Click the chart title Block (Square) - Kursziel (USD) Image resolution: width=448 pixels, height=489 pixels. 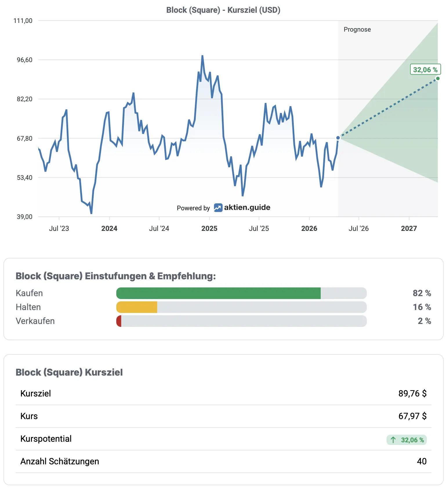click(223, 10)
